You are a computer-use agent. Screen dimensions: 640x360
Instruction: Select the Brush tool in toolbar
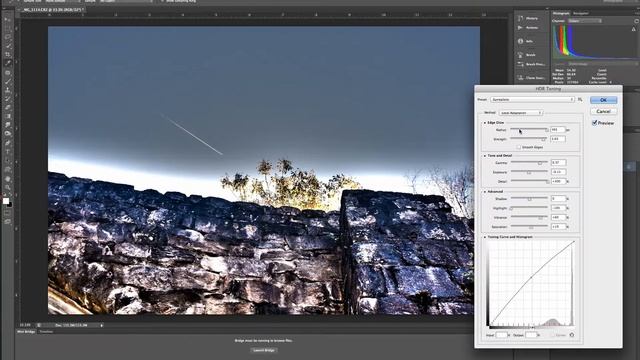pyautogui.click(x=7, y=81)
